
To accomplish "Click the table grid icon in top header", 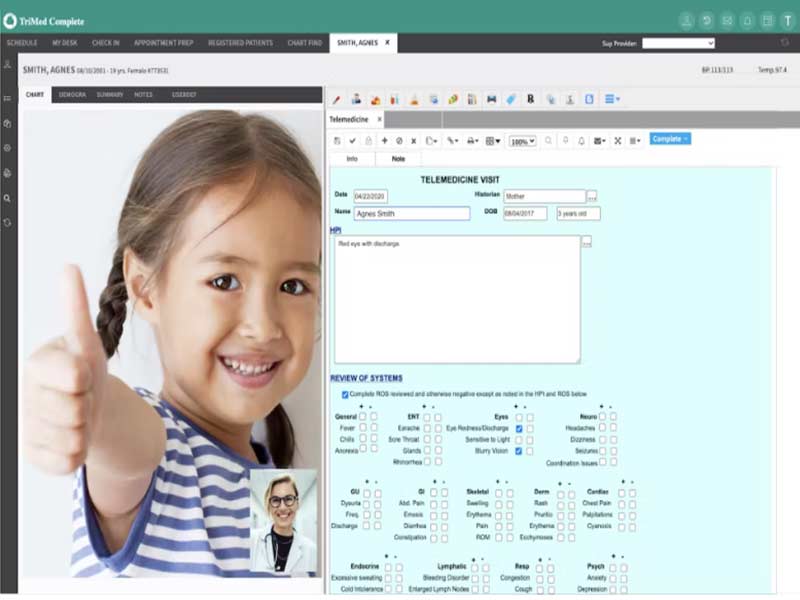I will click(767, 21).
